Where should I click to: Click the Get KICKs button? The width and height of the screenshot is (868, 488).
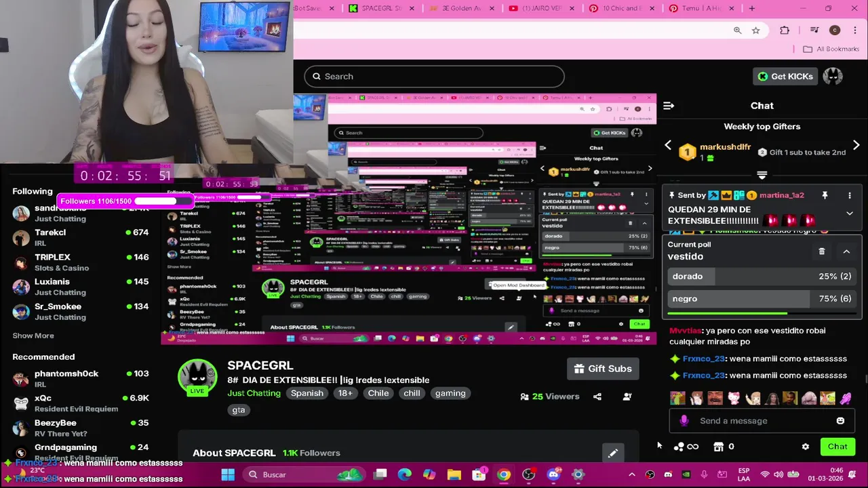pyautogui.click(x=785, y=77)
